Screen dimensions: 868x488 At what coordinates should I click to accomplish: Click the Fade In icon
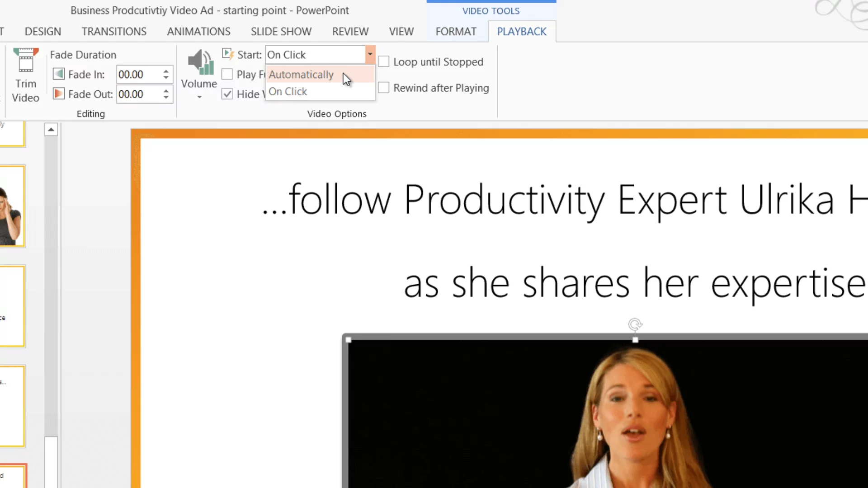[58, 74]
